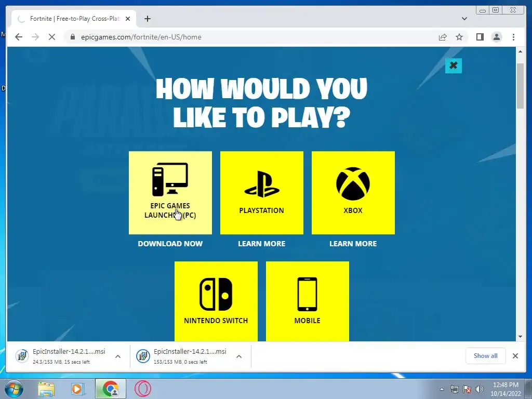Open Windows Explorer from the taskbar

click(x=46, y=389)
